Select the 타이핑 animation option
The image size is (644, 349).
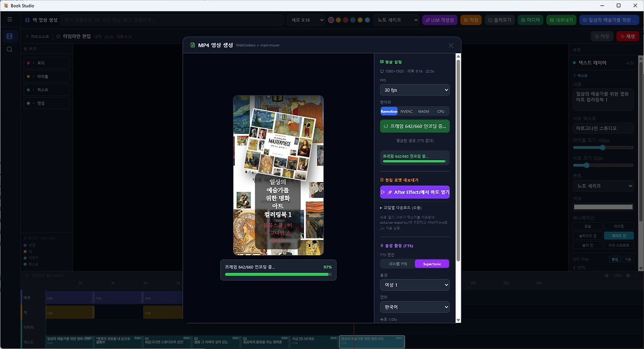pyautogui.click(x=619, y=226)
